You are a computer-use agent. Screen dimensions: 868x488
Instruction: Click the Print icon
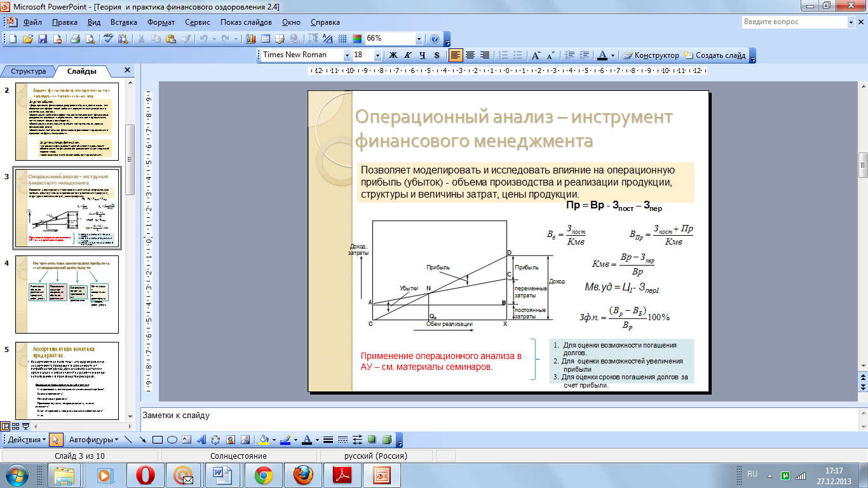tap(75, 39)
